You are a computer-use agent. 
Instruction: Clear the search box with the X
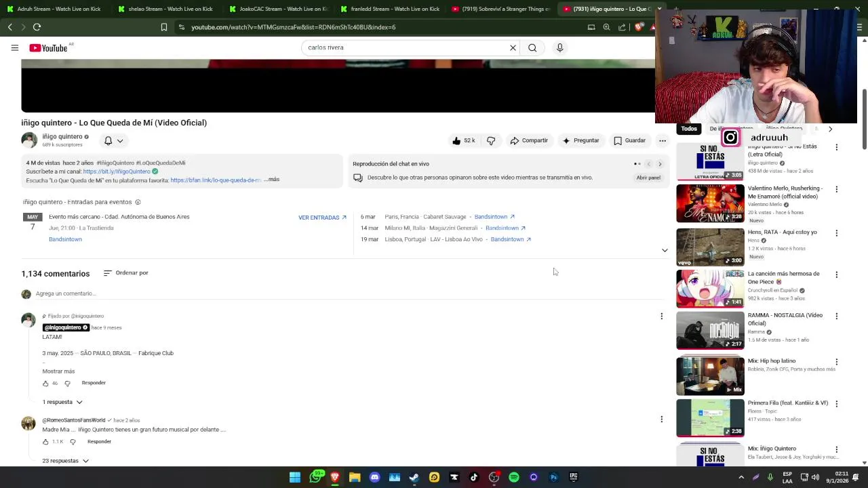(513, 47)
